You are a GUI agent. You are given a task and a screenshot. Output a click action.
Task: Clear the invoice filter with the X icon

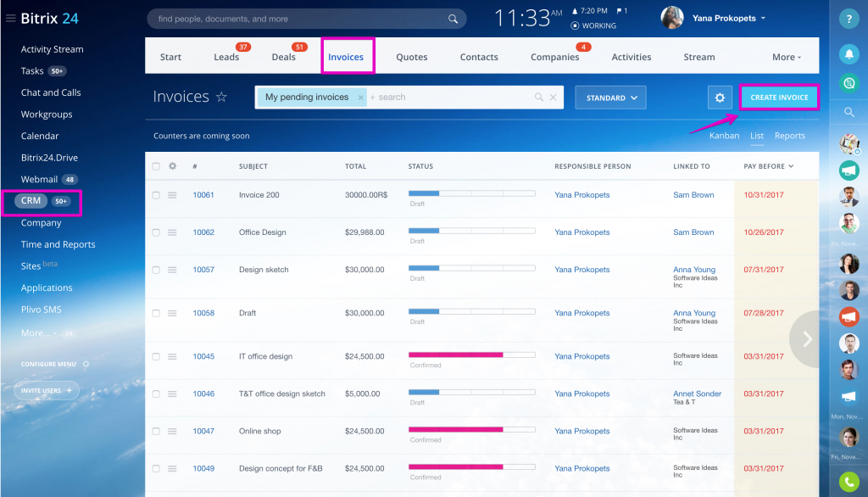click(x=553, y=97)
